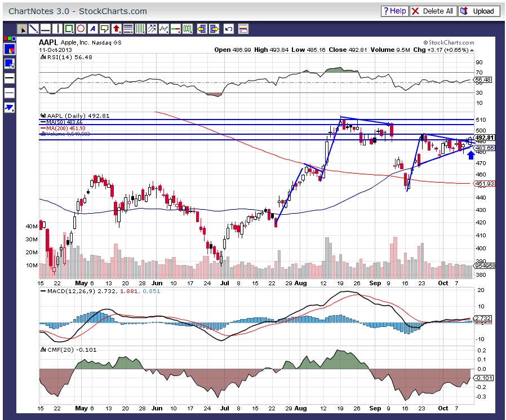Undo the last annotation

[x=228, y=29]
